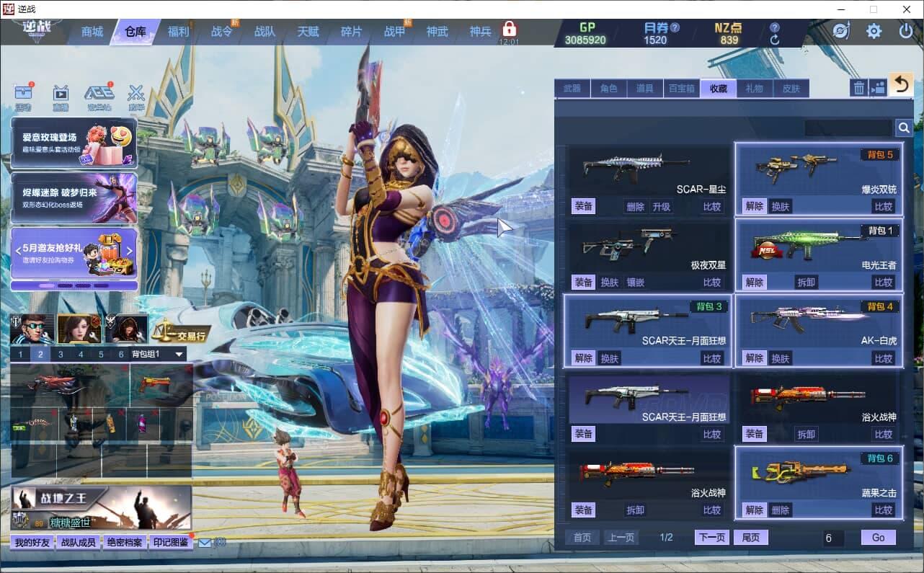Switch to 道具 items category tab
Image resolution: width=924 pixels, height=573 pixels.
(x=645, y=89)
